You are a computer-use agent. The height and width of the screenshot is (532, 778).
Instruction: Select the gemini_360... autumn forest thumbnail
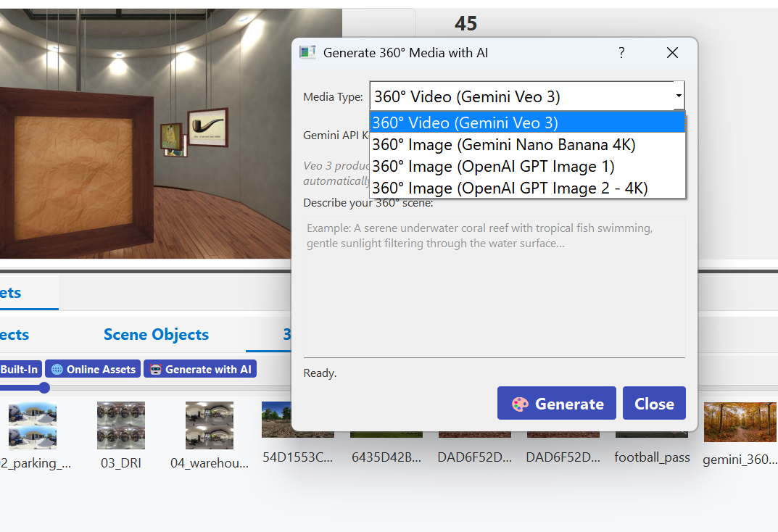click(740, 422)
